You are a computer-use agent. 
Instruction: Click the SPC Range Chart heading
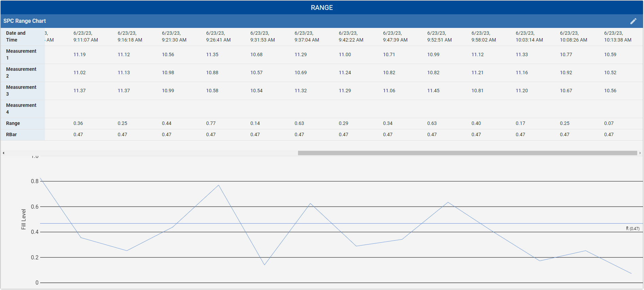24,21
